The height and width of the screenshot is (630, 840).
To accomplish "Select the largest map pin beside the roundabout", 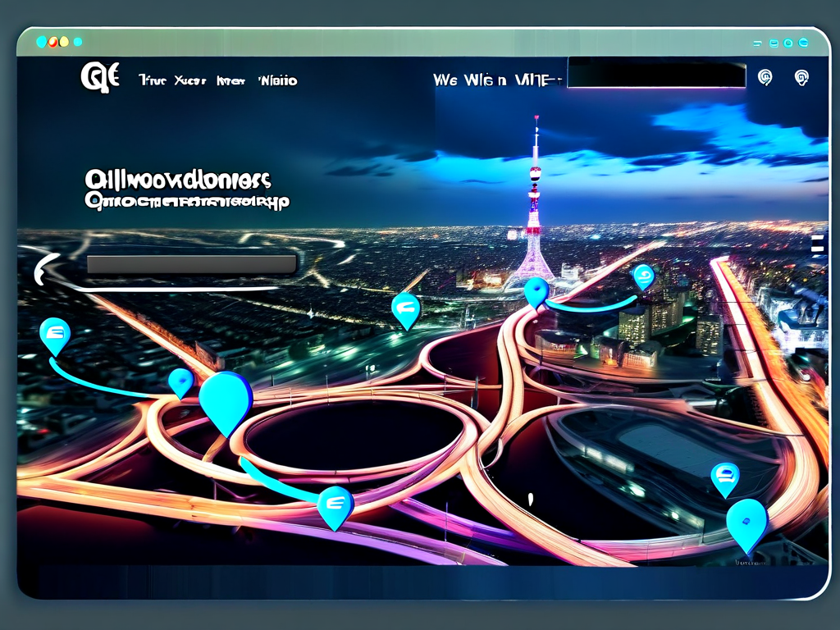I will coord(226,399).
